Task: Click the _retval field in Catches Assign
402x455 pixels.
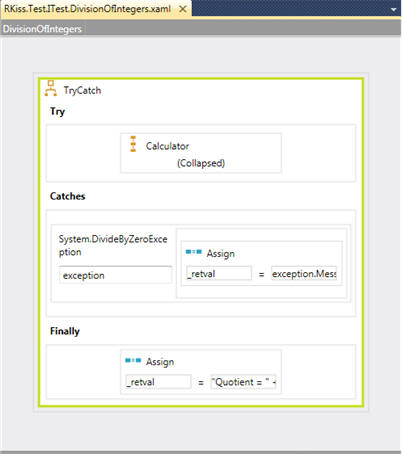Action: 219,273
